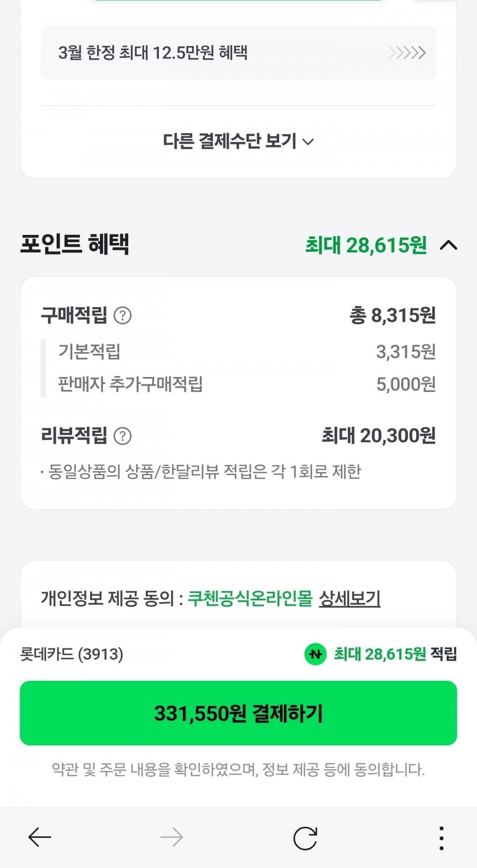Tap the green Naver Pay point icon
The width and height of the screenshot is (477, 868).
(315, 654)
